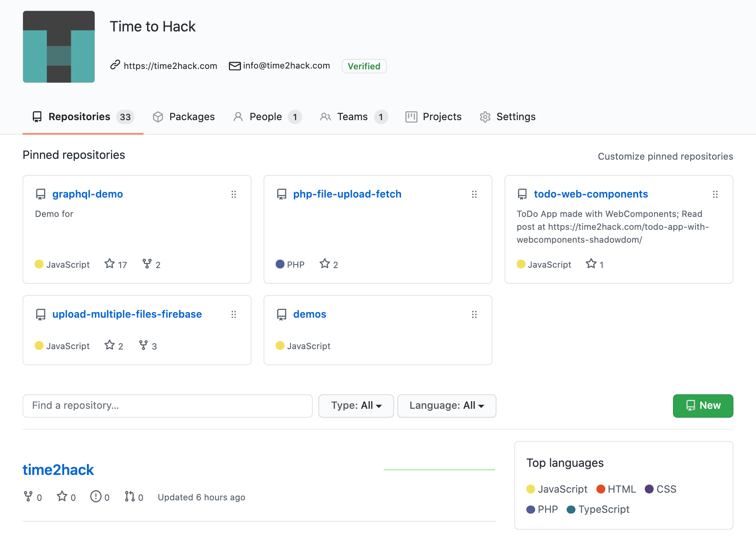Click the JavaScript yellow dot on the graphql-demo card
The width and height of the screenshot is (756, 537).
point(39,264)
